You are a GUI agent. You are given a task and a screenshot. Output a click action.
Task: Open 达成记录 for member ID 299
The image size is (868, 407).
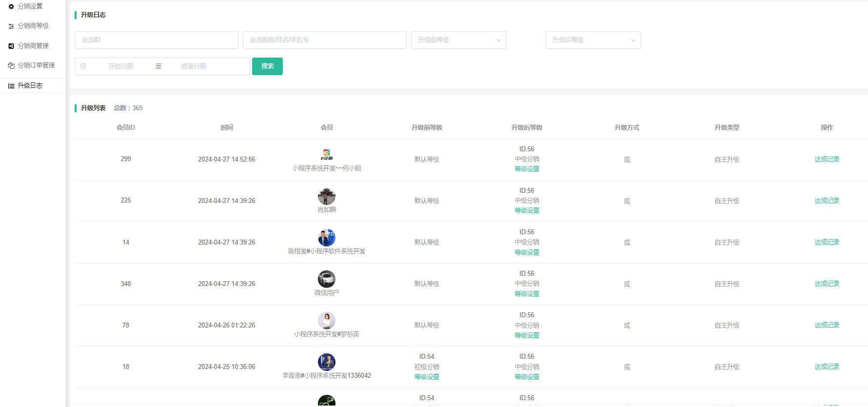827,159
